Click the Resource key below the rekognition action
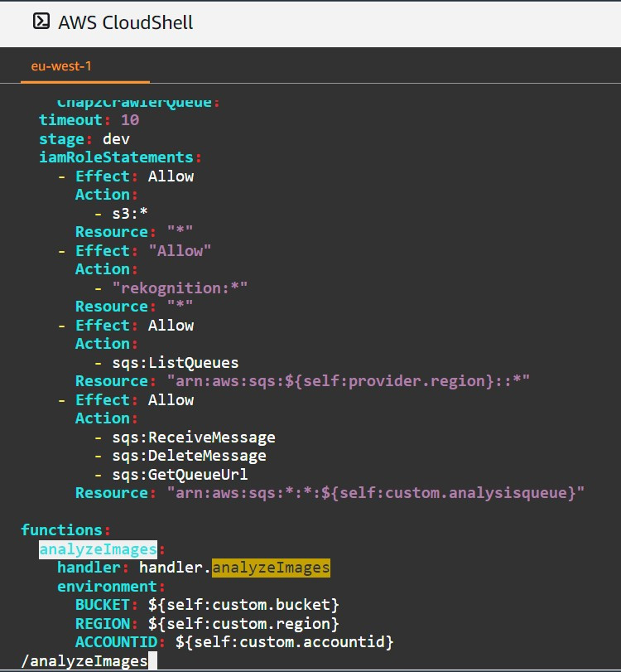Image resolution: width=621 pixels, height=672 pixels. pyautogui.click(x=112, y=307)
